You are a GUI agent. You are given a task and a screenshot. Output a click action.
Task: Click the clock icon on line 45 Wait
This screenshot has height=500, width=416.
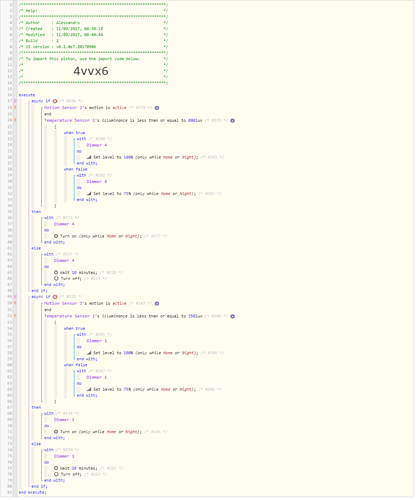coord(56,272)
